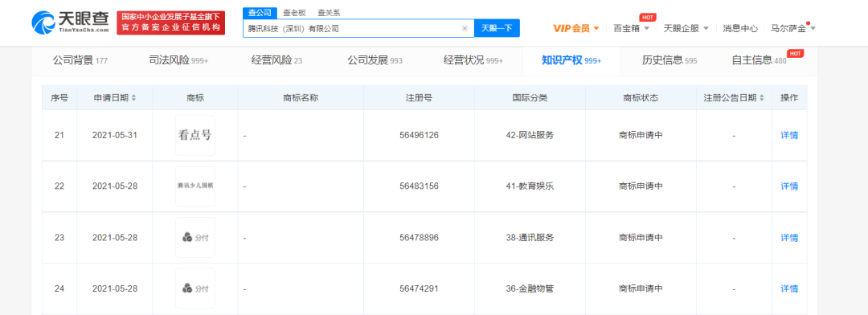Click the 商标名称 column header

tap(301, 98)
